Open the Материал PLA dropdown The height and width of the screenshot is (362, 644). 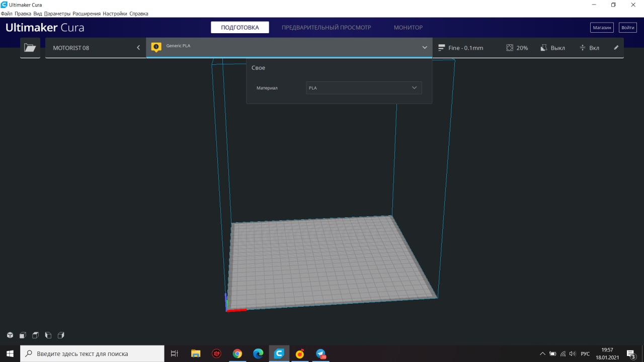click(x=364, y=87)
